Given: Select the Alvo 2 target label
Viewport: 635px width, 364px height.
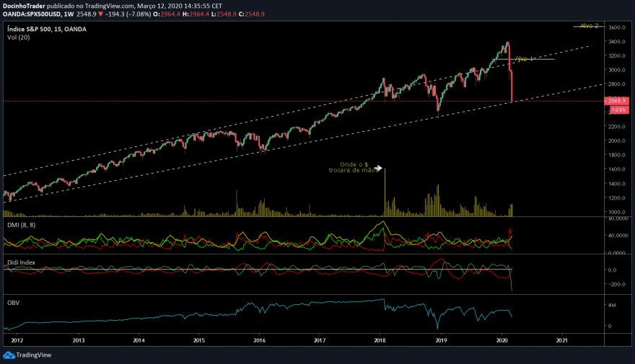Looking at the screenshot, I should 589,26.
